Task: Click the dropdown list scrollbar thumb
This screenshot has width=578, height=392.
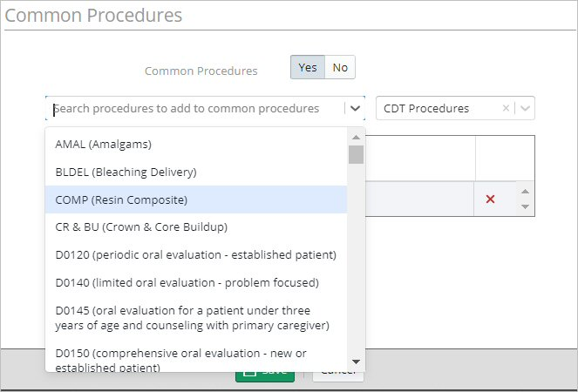Action: coord(356,154)
